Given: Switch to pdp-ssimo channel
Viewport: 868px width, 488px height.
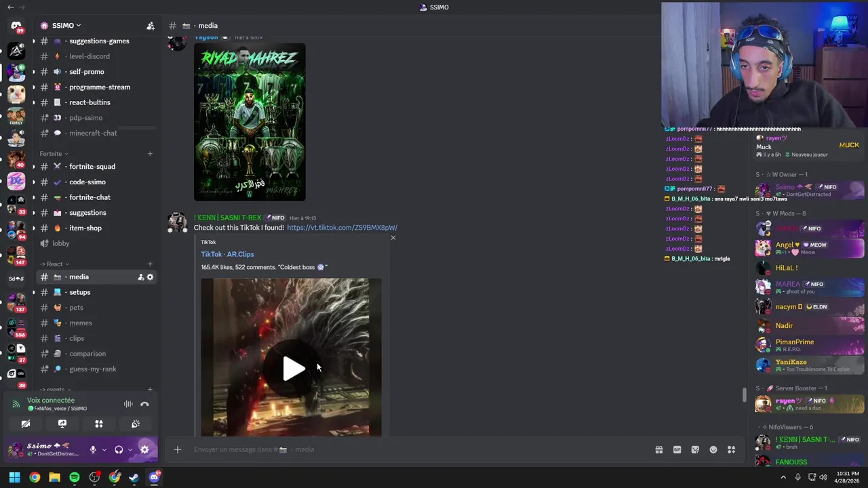Looking at the screenshot, I should [x=96, y=118].
